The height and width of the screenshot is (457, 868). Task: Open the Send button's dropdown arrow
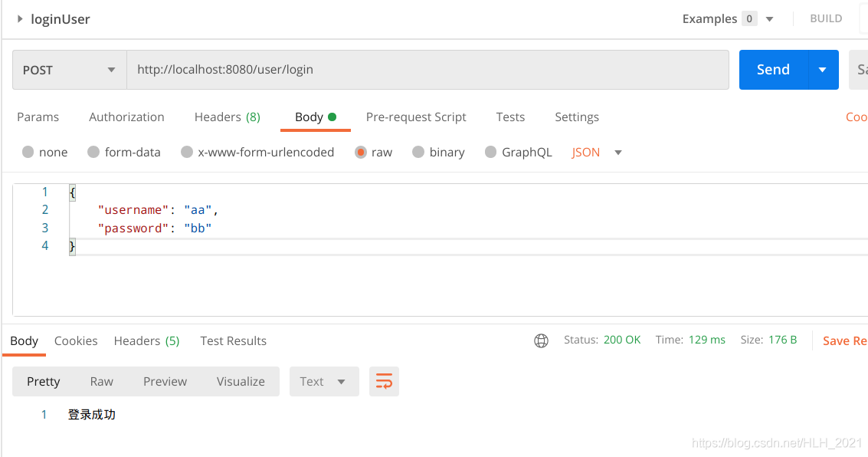823,70
